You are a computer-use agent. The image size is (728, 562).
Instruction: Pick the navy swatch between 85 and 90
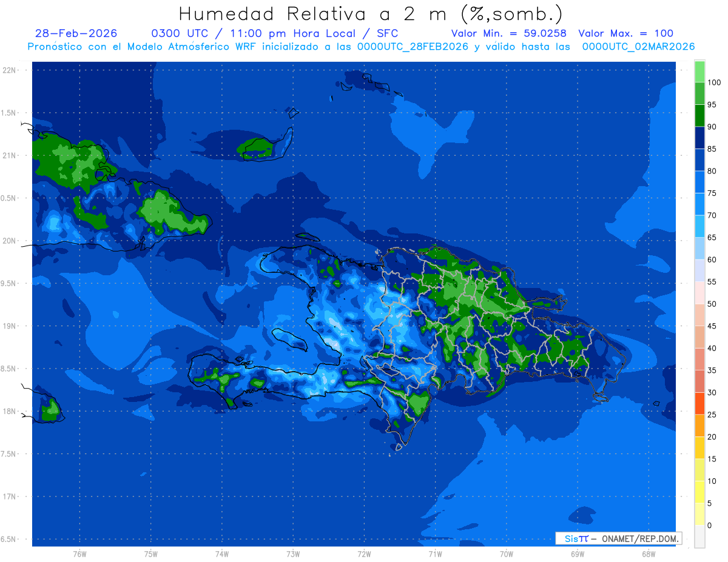coord(699,138)
